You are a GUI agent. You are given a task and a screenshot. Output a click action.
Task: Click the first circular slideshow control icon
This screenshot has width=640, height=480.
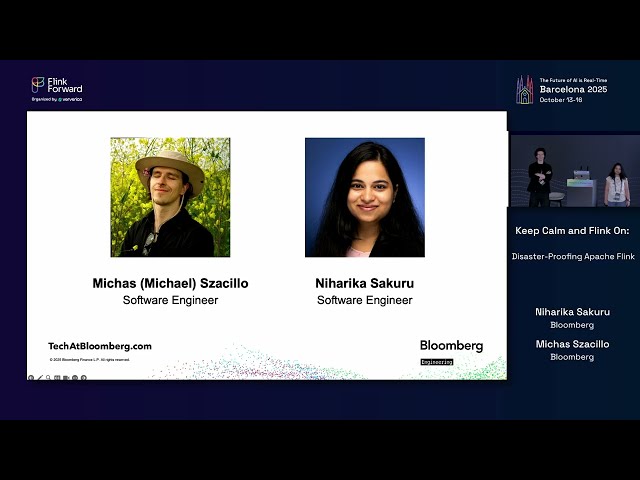pos(31,378)
